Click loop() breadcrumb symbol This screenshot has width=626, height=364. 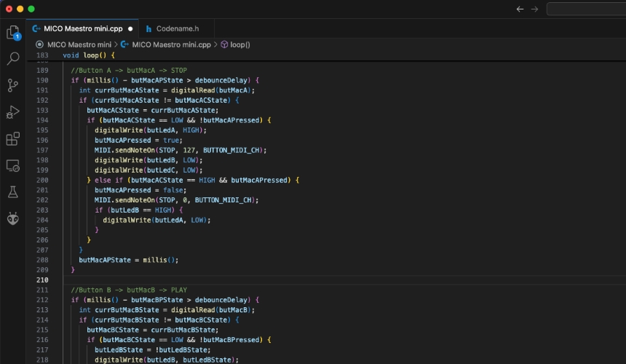tap(240, 44)
